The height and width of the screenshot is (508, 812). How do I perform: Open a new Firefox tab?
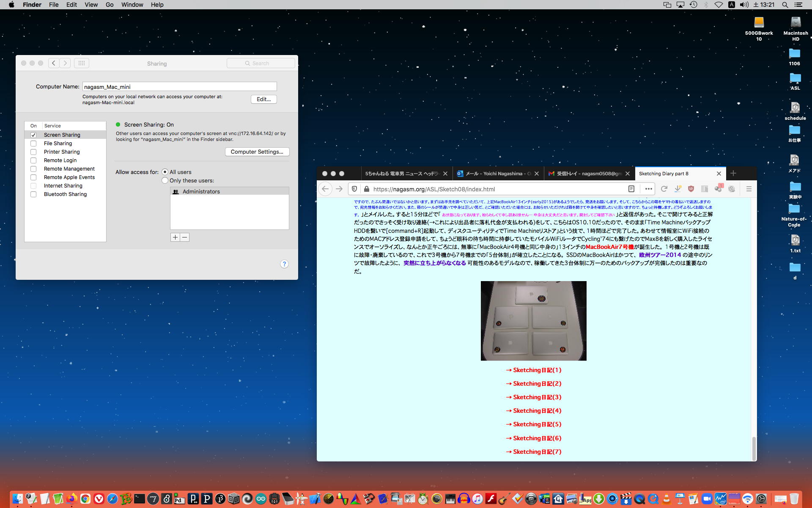(x=733, y=173)
